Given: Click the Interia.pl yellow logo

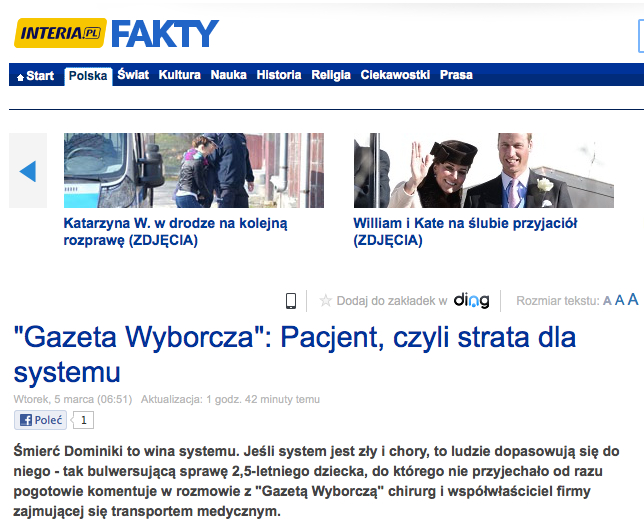Looking at the screenshot, I should 60,33.
